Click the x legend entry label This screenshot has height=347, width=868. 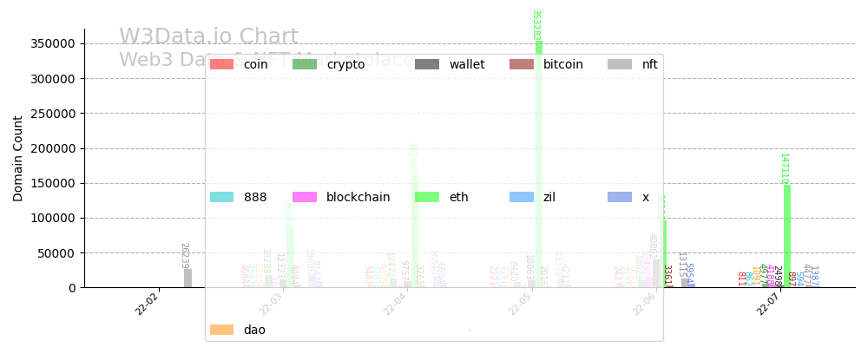pyautogui.click(x=646, y=197)
